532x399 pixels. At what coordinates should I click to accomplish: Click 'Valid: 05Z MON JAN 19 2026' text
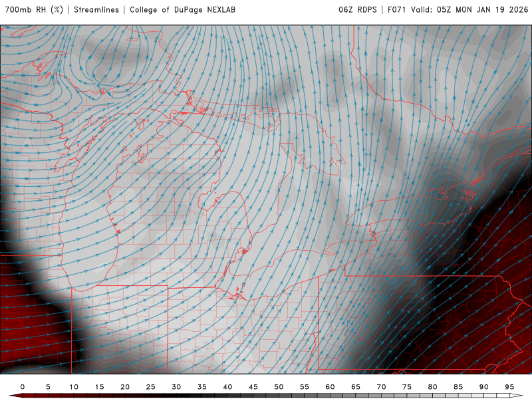tap(469, 9)
